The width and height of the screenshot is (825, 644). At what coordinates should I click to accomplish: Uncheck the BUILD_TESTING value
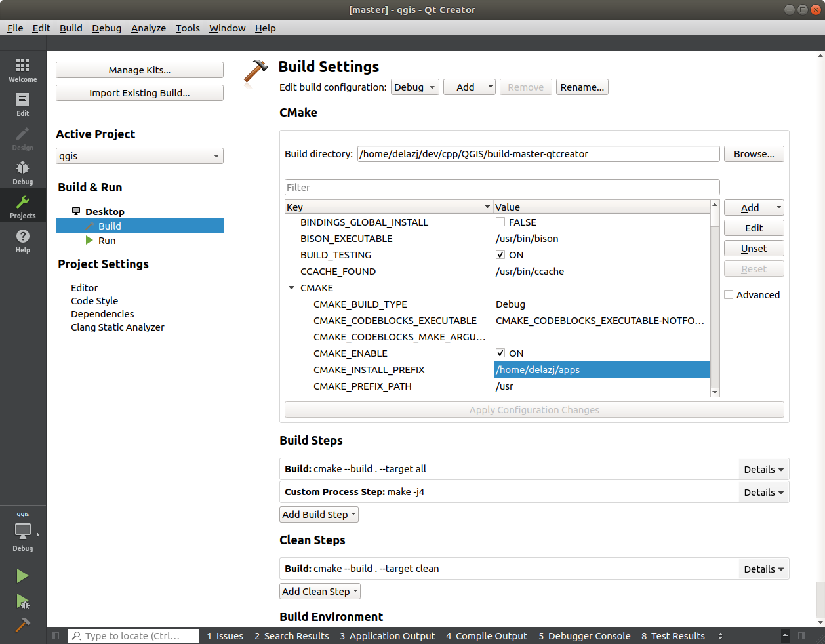click(500, 254)
